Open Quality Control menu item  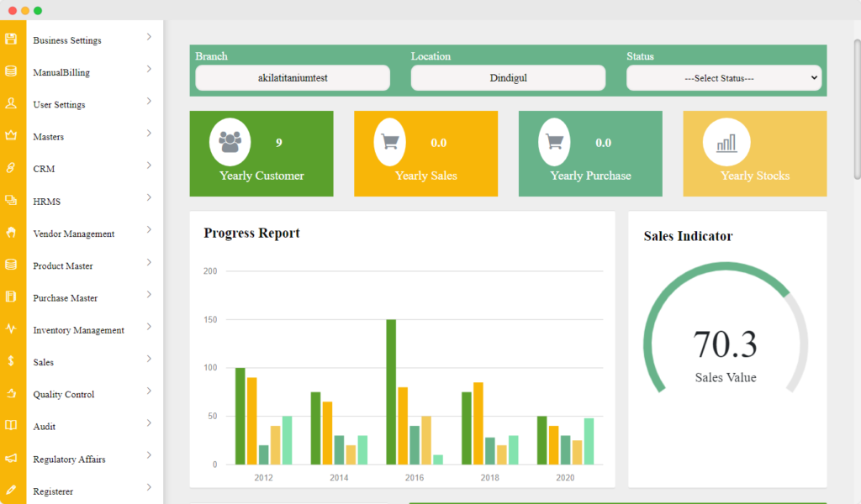click(x=64, y=394)
